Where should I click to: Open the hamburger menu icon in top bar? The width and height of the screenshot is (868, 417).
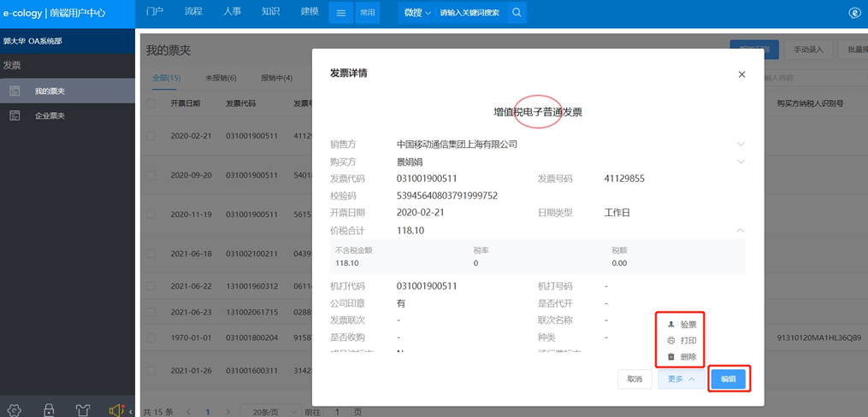click(341, 14)
